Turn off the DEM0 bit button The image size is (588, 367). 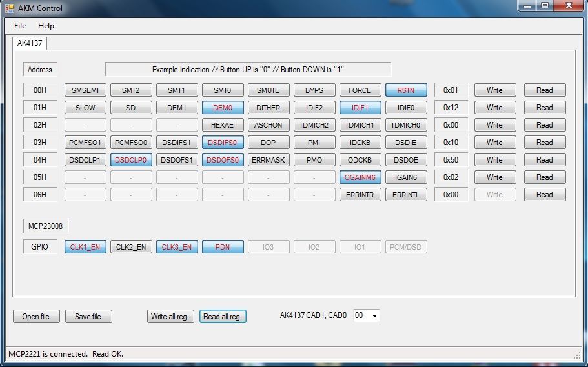[223, 108]
